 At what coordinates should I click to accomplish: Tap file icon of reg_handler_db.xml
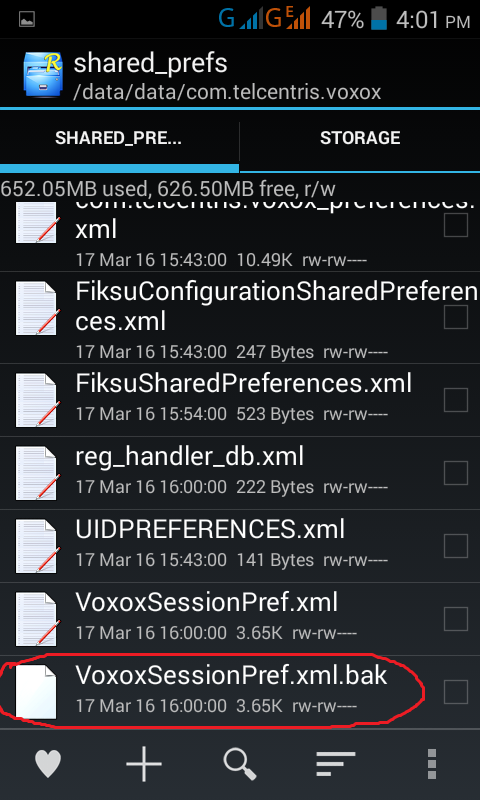38,473
